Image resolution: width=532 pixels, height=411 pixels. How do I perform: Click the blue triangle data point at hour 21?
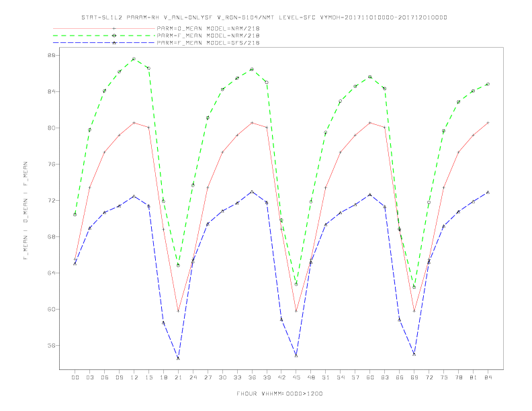[178, 358]
